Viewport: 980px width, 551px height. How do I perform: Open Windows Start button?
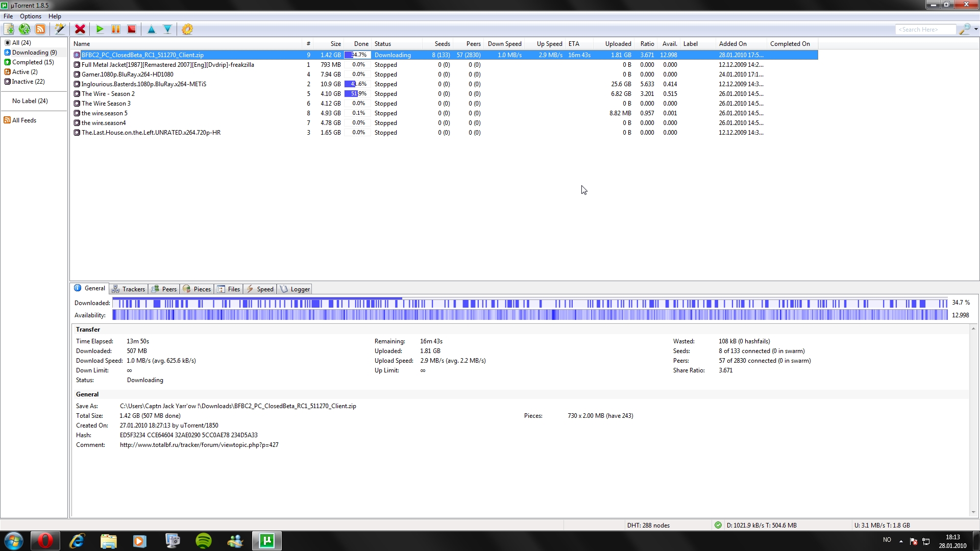point(14,541)
